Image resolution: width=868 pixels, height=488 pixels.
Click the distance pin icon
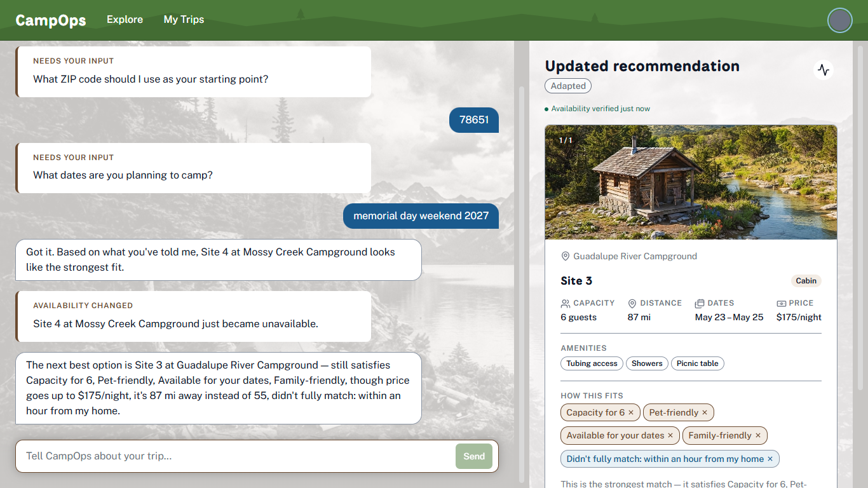pyautogui.click(x=632, y=304)
